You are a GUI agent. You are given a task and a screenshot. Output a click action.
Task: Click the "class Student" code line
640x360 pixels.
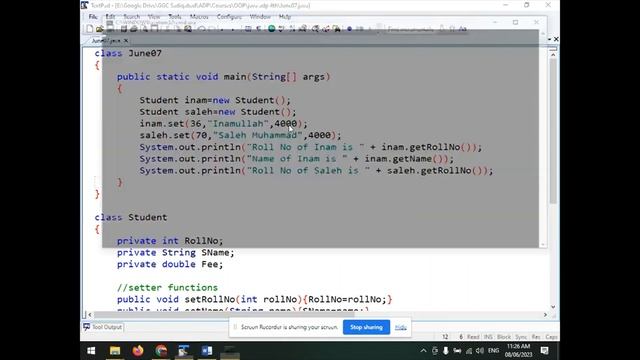(131, 217)
